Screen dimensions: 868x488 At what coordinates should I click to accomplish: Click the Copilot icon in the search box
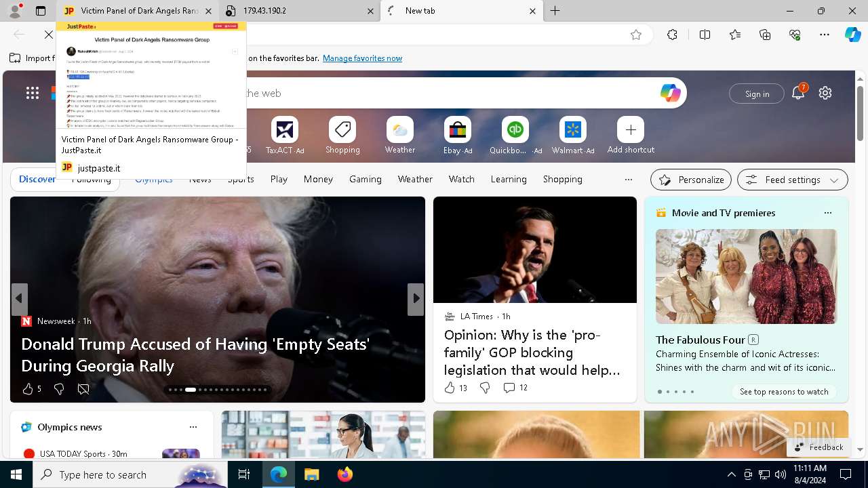670,93
